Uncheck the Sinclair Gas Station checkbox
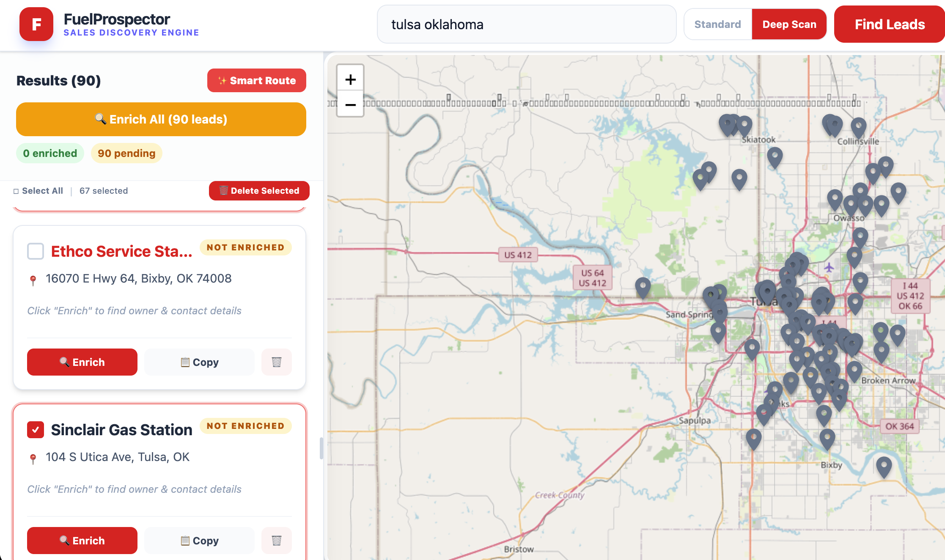Image resolution: width=945 pixels, height=560 pixels. tap(36, 430)
